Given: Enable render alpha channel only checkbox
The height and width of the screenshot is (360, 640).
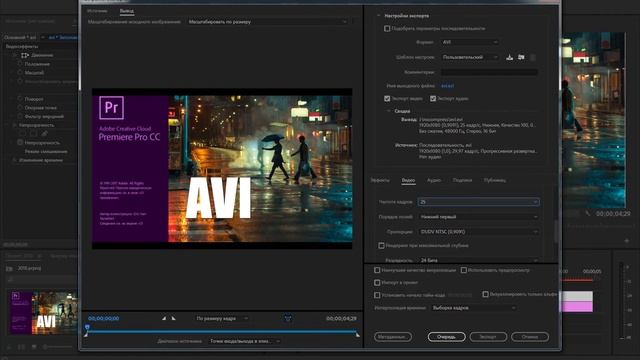Looking at the screenshot, I should point(485,294).
